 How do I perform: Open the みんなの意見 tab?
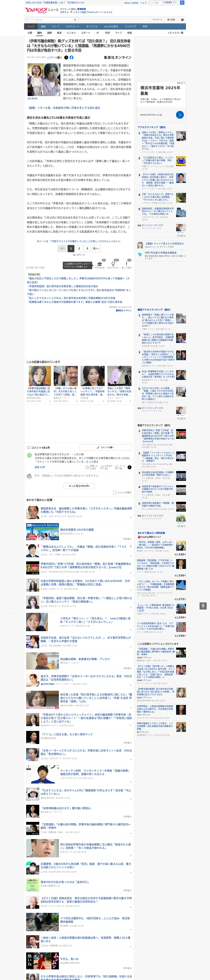click(x=111, y=27)
